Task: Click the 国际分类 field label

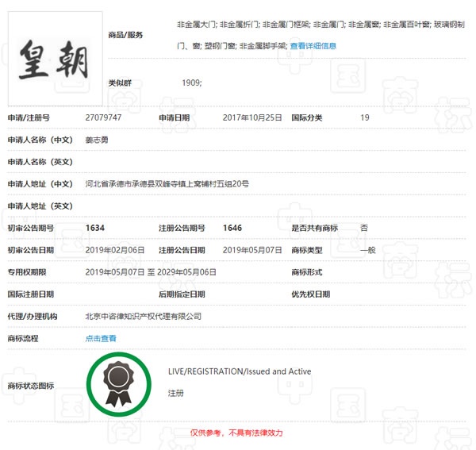Action: click(306, 117)
